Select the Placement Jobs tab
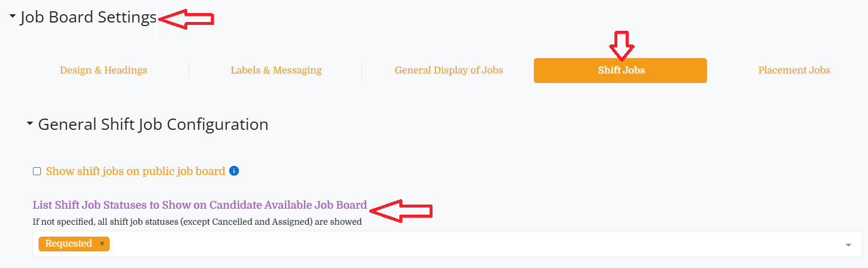The height and width of the screenshot is (268, 868). point(795,71)
